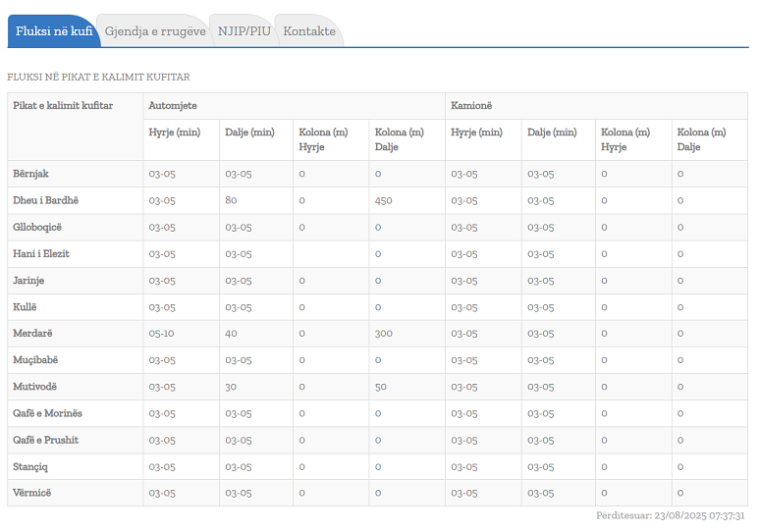Click the Dheu i Bardhë row name

point(45,200)
